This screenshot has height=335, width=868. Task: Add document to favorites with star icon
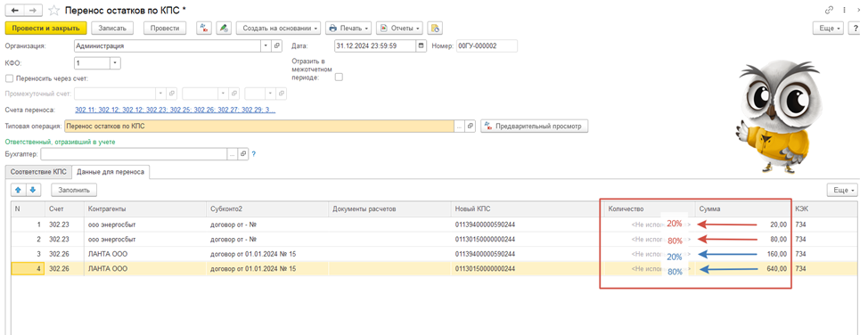pyautogui.click(x=53, y=10)
